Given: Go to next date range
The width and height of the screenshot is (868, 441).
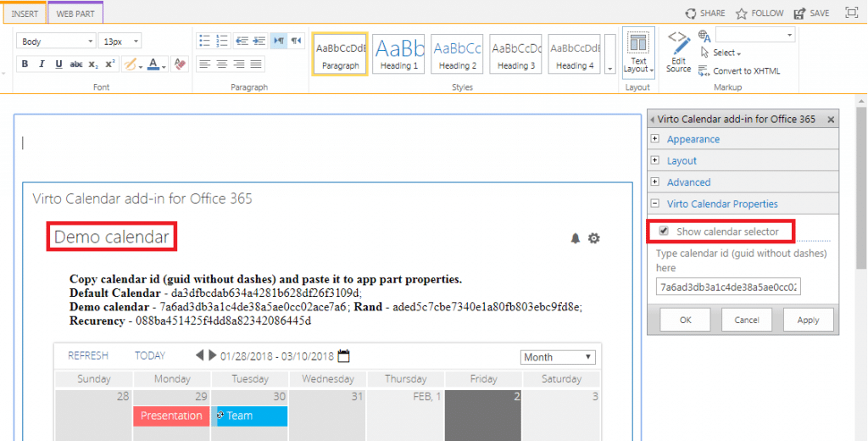Looking at the screenshot, I should point(213,355).
